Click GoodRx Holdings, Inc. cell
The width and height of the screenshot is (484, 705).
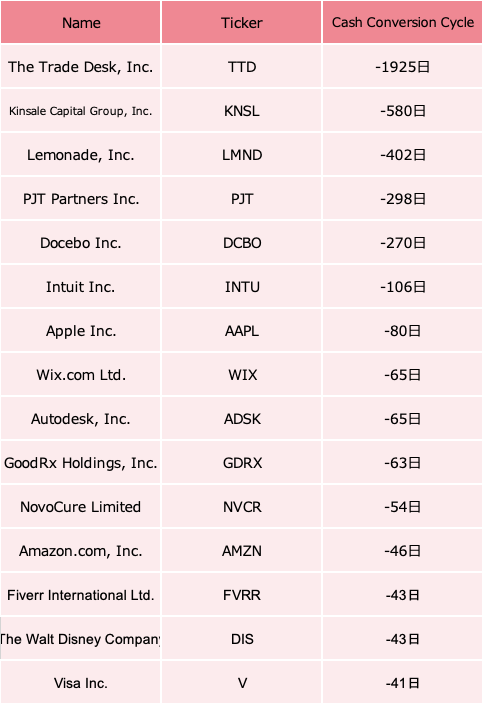coord(81,463)
